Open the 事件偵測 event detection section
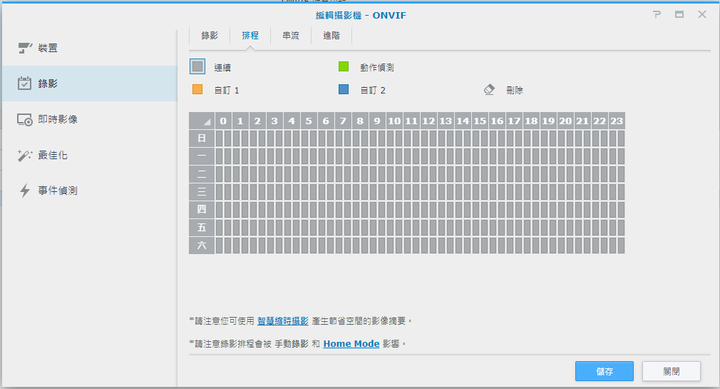The width and height of the screenshot is (720, 389). (90, 191)
